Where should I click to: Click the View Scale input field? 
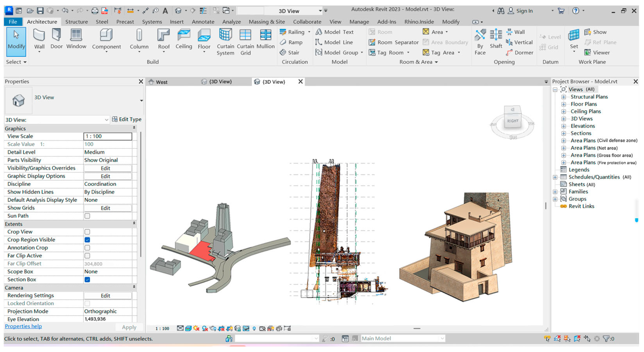tap(108, 136)
